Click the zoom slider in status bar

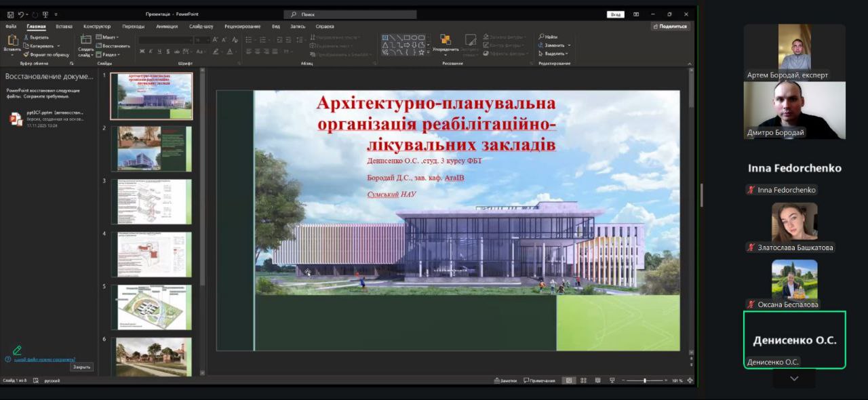point(644,380)
